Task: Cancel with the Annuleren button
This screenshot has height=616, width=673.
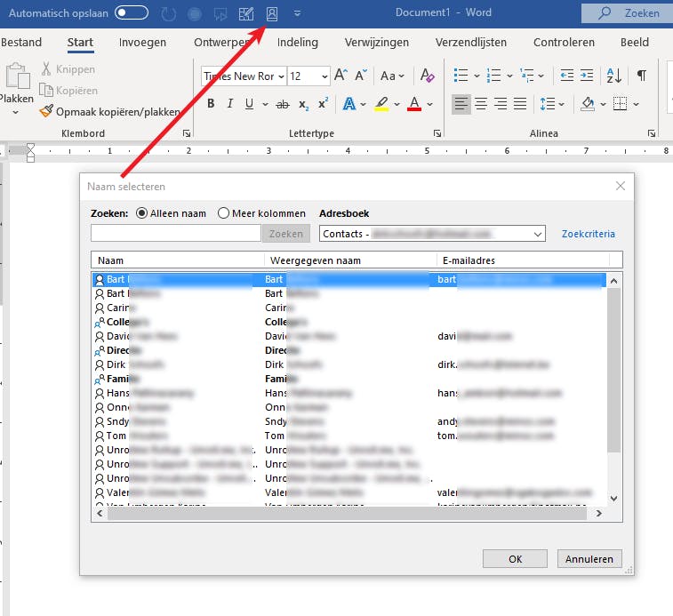Action: (589, 559)
